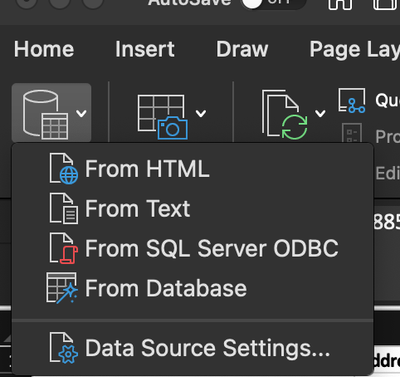Viewport: 400px width, 377px height.
Task: Open Data Source Settings...
Action: click(192, 348)
